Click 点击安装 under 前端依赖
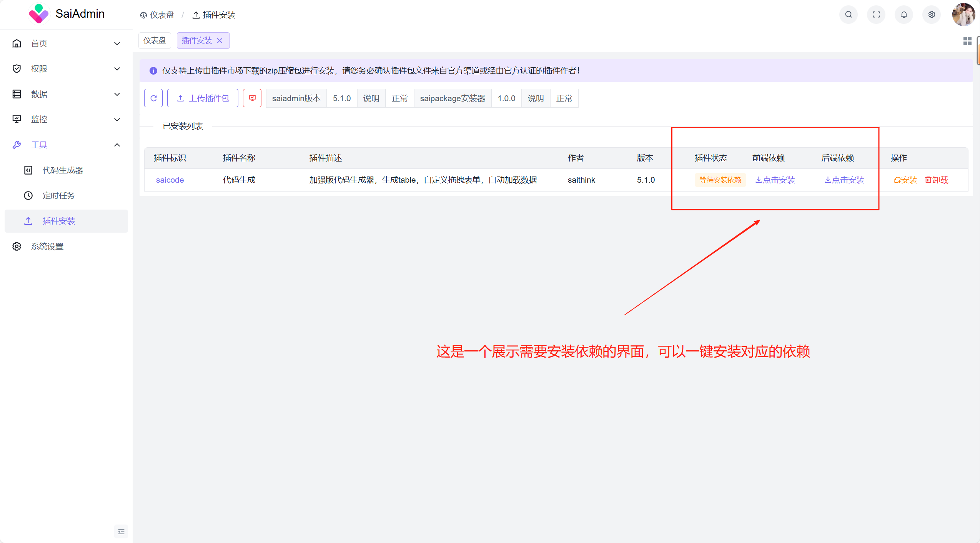The image size is (980, 543). tap(775, 180)
